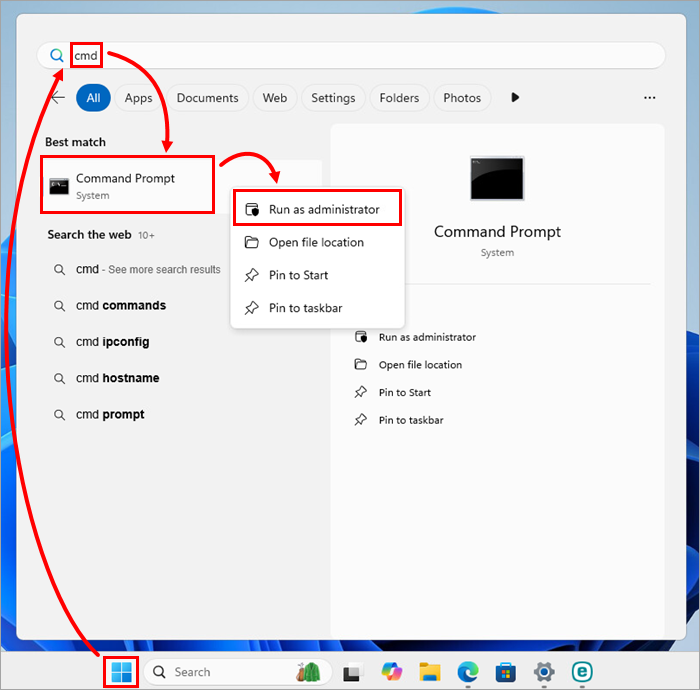Open Microsoft Edge from the taskbar
Image resolution: width=700 pixels, height=690 pixels.
pos(468,672)
